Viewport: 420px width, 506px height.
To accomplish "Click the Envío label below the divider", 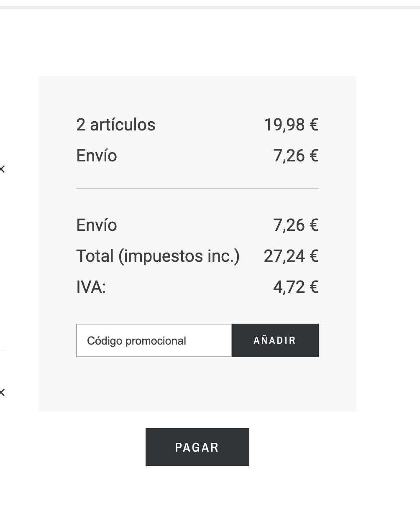I will click(97, 225).
